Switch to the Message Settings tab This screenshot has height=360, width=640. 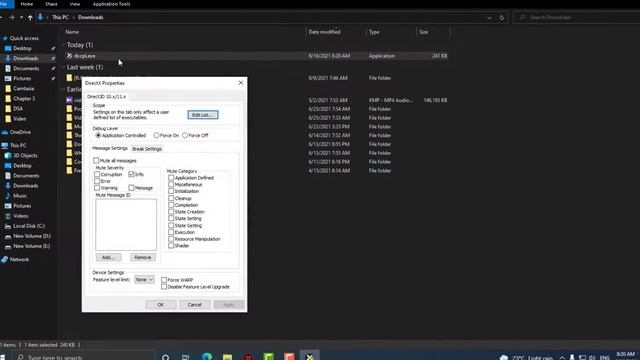[110, 148]
